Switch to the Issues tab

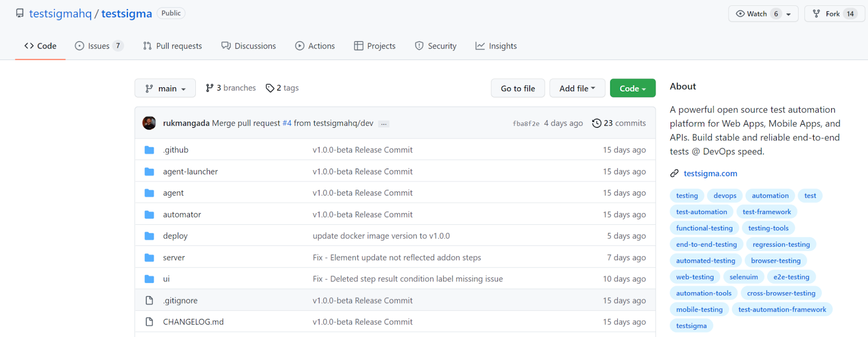point(99,46)
